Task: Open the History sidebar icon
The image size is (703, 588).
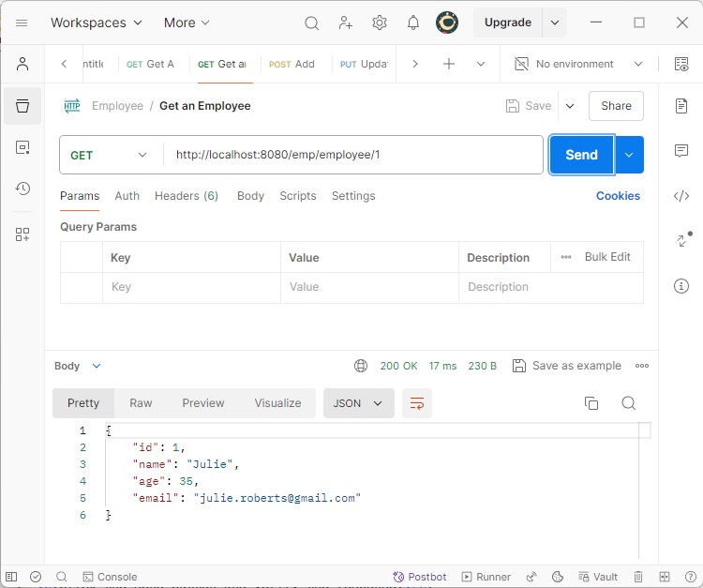Action: click(x=22, y=188)
